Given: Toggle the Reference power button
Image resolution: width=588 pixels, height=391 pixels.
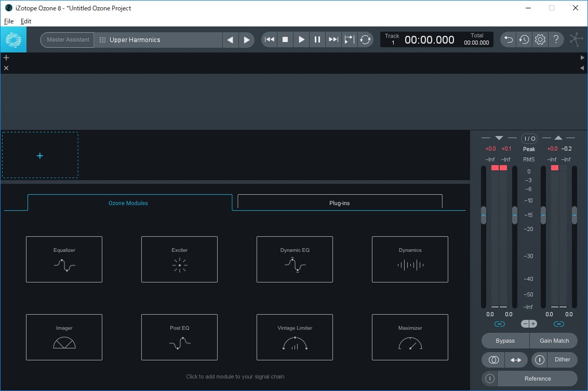Looking at the screenshot, I should coord(490,379).
